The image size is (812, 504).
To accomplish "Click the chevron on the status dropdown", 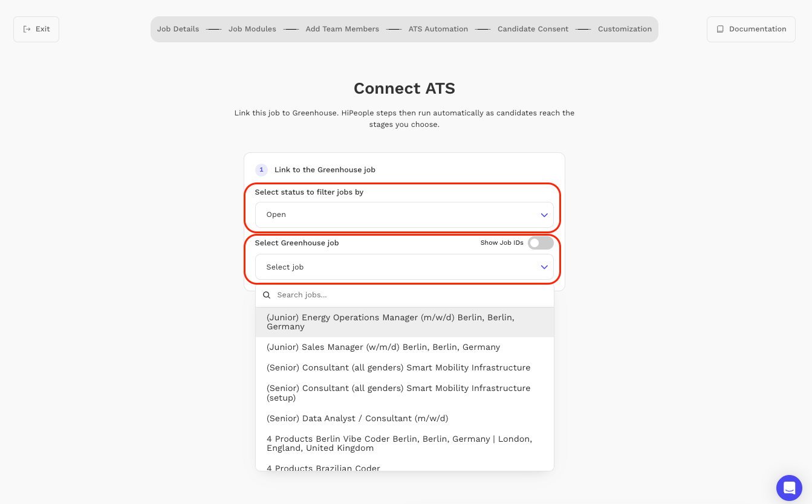I will click(x=544, y=215).
